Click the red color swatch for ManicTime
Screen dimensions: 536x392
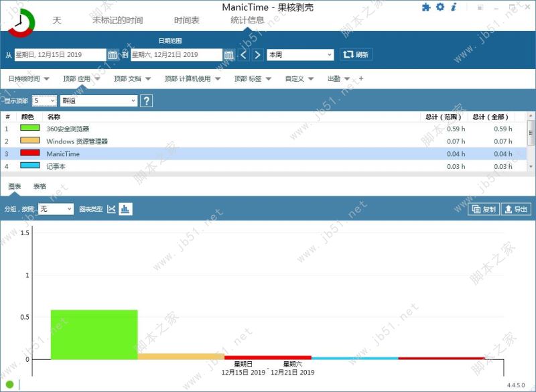tap(30, 153)
